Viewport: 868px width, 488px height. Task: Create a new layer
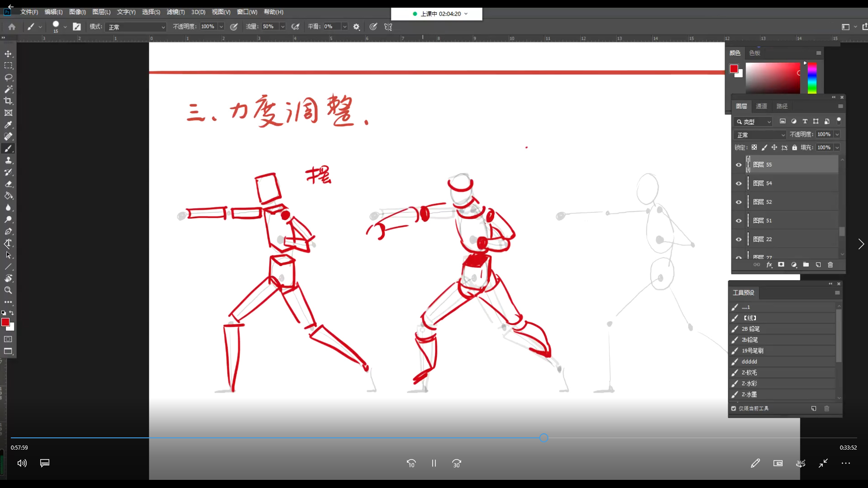click(x=818, y=265)
